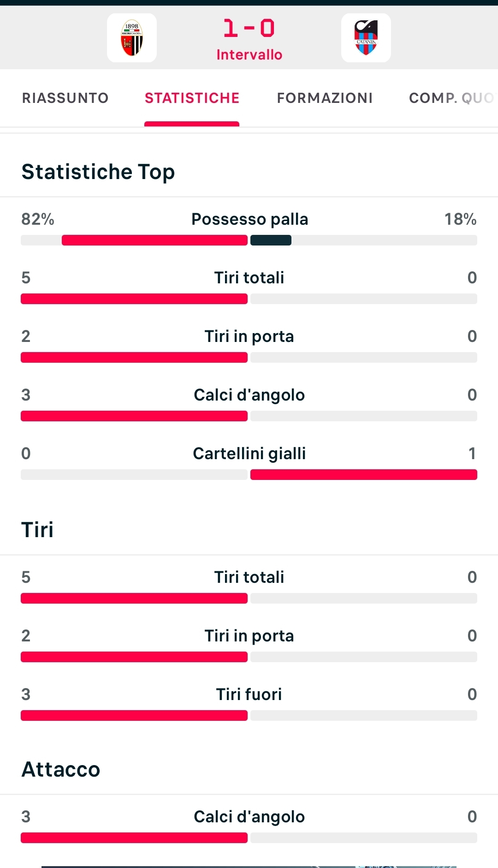This screenshot has height=868, width=498.
Task: Click the 82% possession value
Action: (x=38, y=219)
